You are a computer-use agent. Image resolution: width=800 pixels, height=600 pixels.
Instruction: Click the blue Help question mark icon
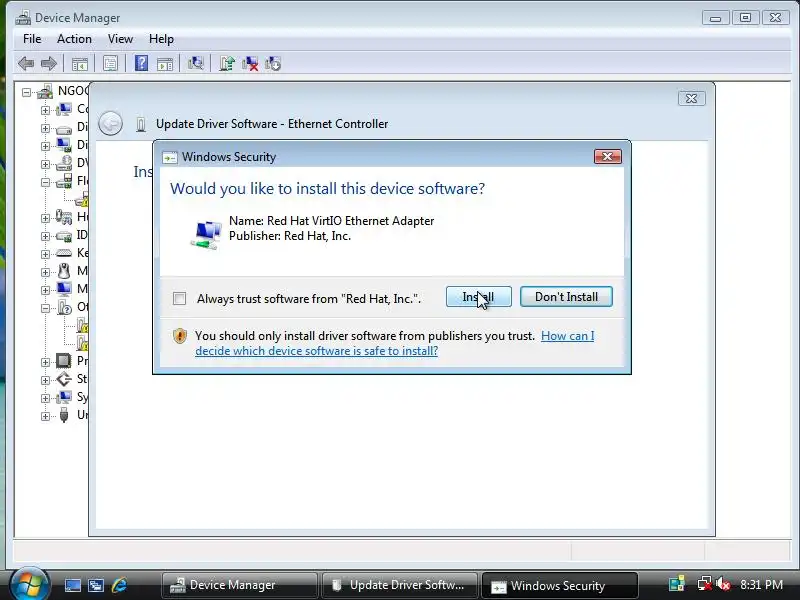point(141,63)
